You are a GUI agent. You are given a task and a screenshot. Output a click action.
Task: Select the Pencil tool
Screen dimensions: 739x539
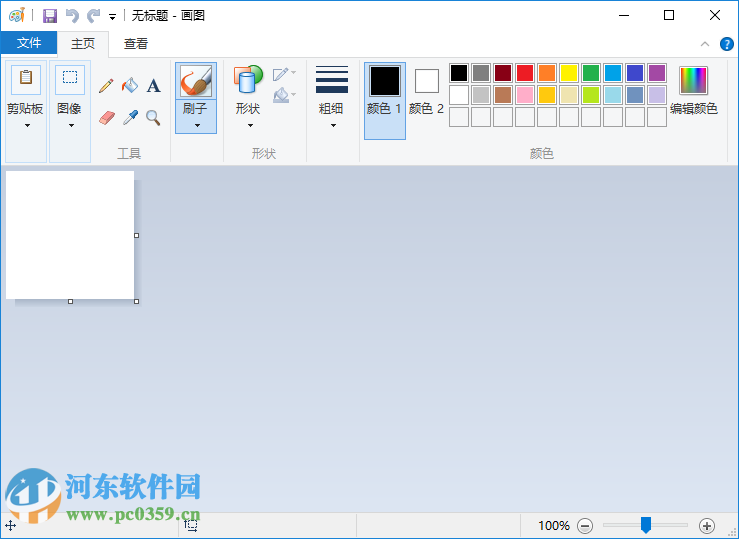[107, 86]
